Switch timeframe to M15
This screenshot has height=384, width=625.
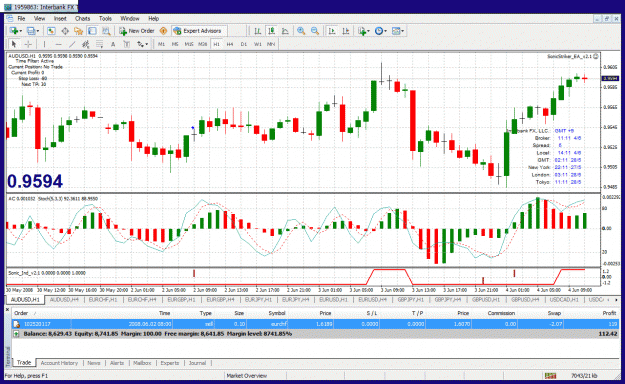coord(189,44)
